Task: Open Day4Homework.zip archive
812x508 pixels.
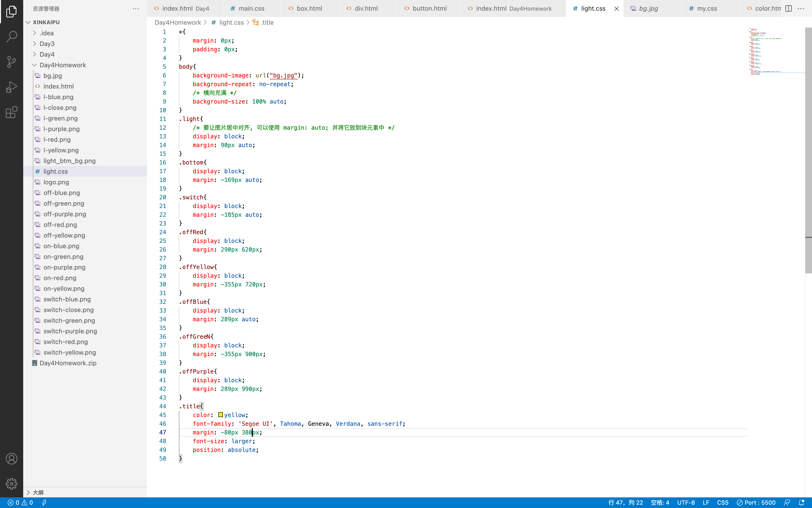Action: click(68, 363)
